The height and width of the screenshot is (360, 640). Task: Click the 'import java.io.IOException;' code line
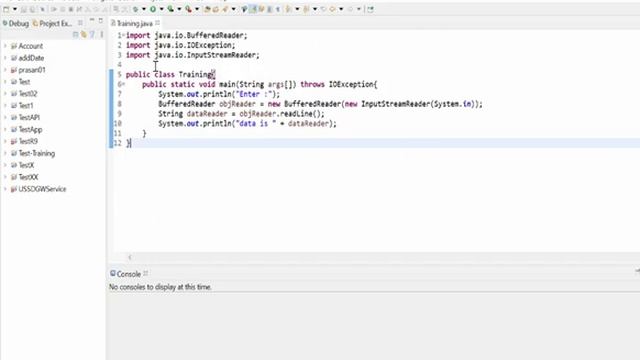coord(180,45)
